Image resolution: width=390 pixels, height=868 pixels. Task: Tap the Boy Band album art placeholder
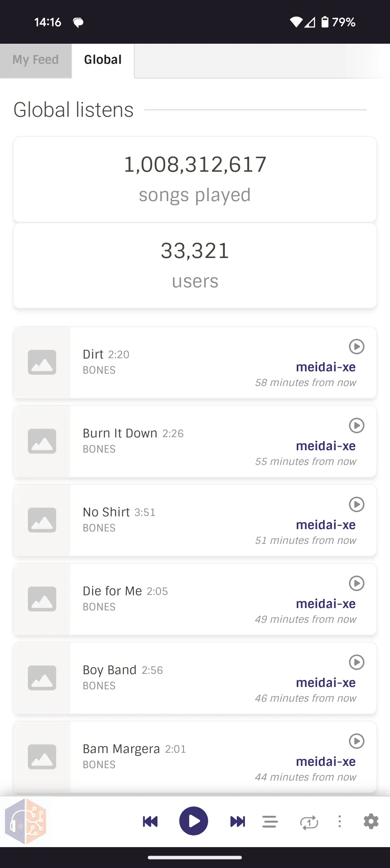(42, 678)
